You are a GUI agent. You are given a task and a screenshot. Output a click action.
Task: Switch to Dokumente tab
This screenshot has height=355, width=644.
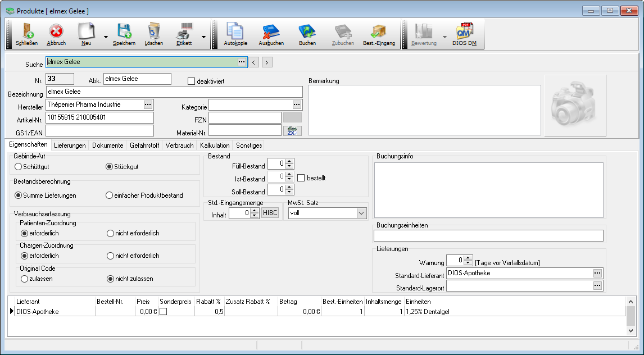[107, 145]
